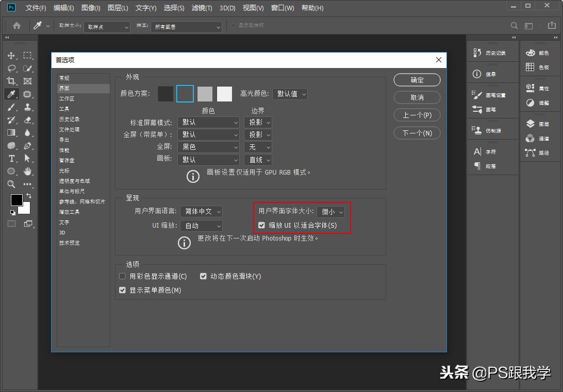The width and height of the screenshot is (563, 392).
Task: Select the Brush tool
Action: coord(11,108)
